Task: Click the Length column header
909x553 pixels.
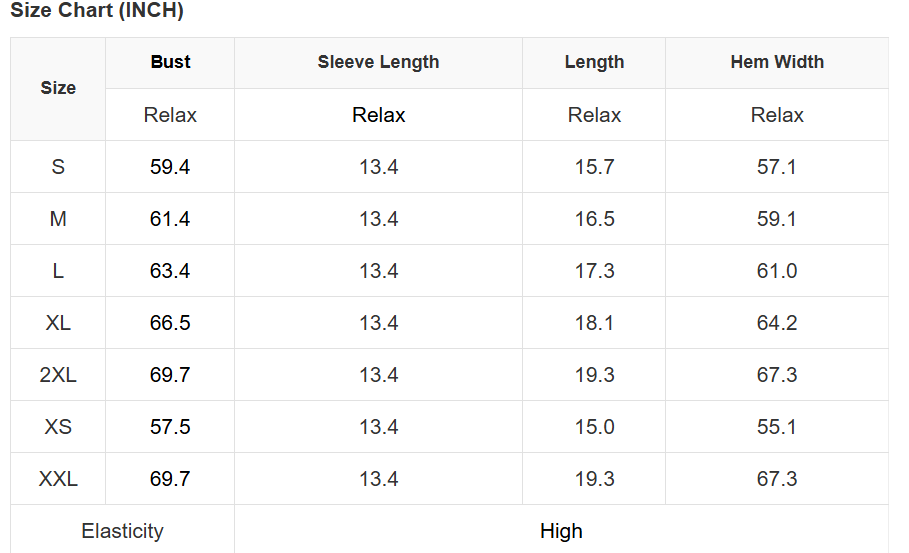Action: [x=594, y=62]
